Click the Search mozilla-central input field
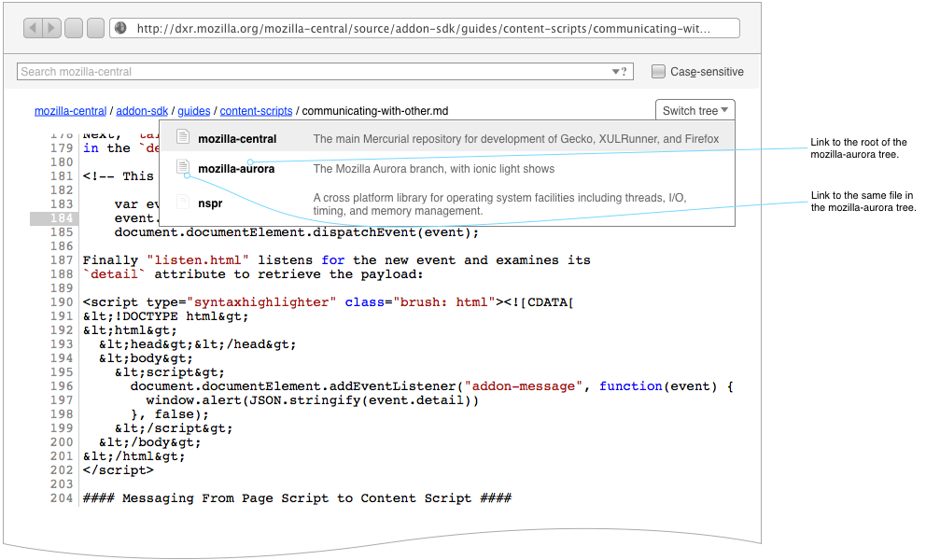This screenshot has height=560, width=926. click(x=325, y=72)
